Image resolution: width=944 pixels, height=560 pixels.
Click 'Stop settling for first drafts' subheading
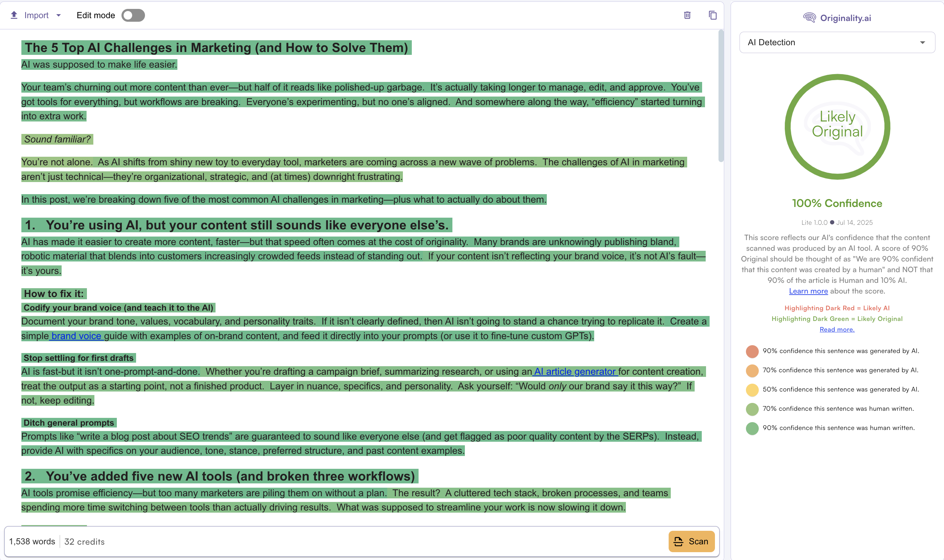tap(78, 358)
